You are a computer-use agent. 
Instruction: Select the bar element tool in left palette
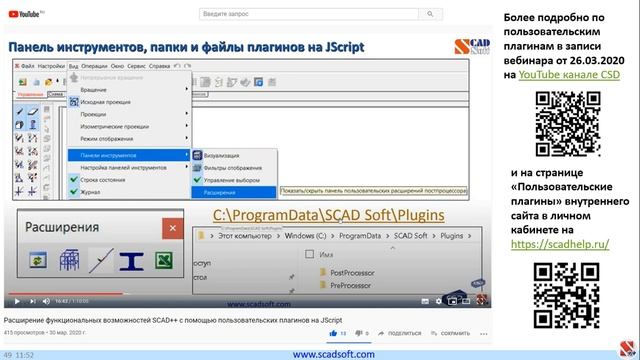19,111
